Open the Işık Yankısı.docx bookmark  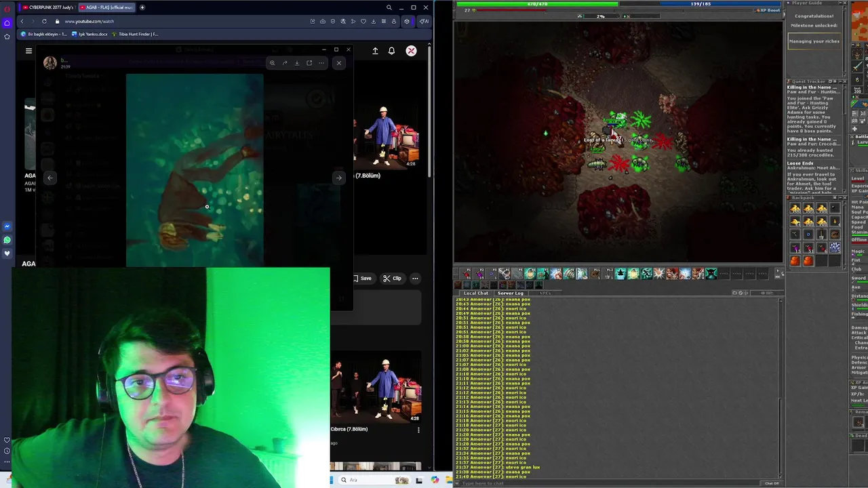click(x=90, y=34)
